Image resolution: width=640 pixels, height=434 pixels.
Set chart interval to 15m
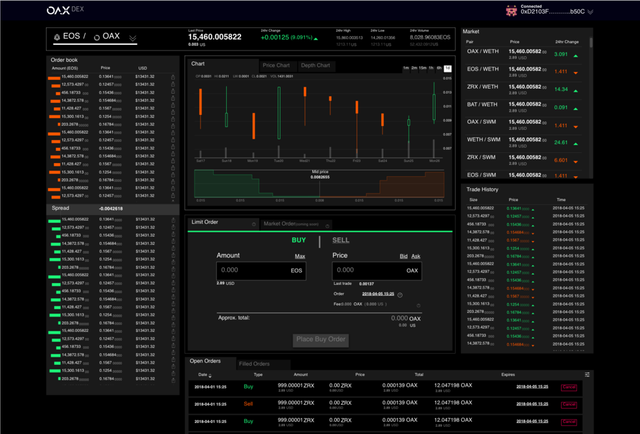422,68
